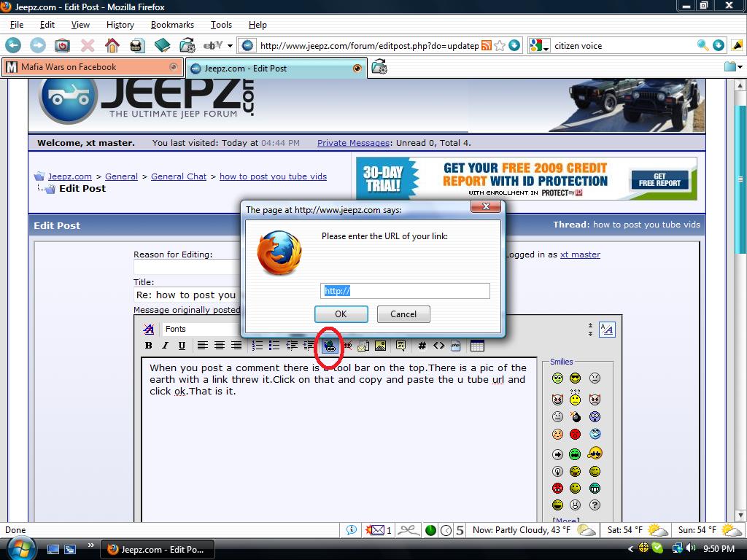
Task: Click the Private Messages link
Action: [353, 143]
